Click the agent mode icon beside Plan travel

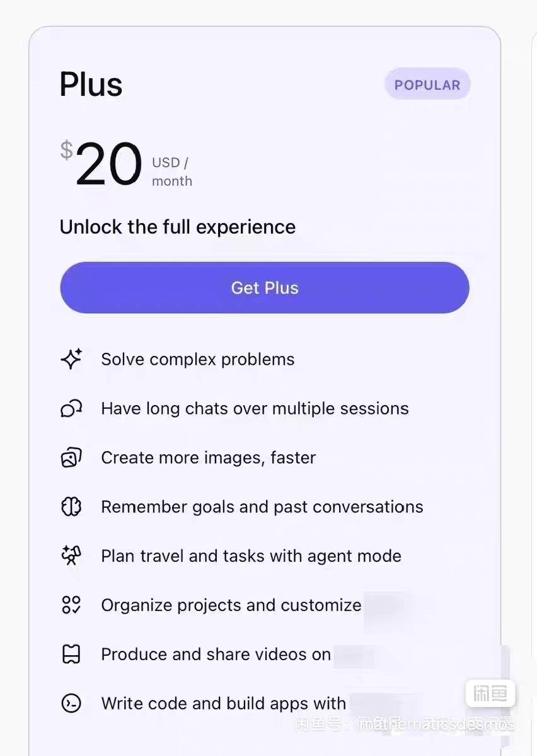pos(71,556)
